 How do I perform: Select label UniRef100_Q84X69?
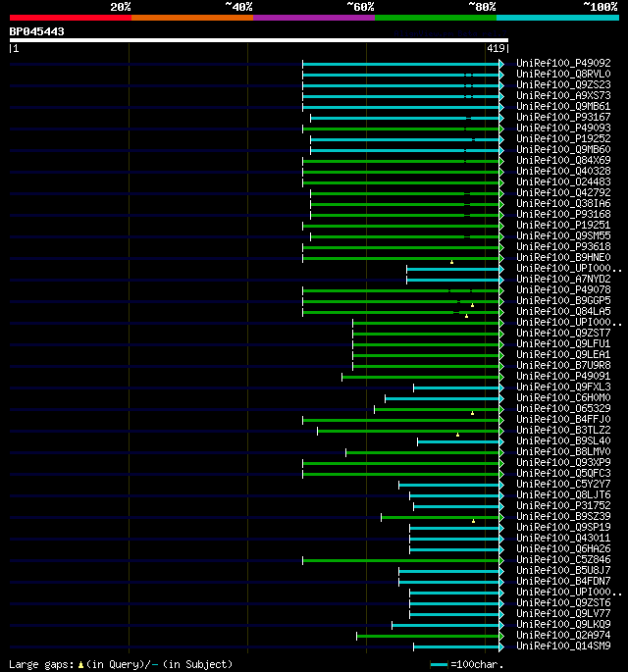563,160
